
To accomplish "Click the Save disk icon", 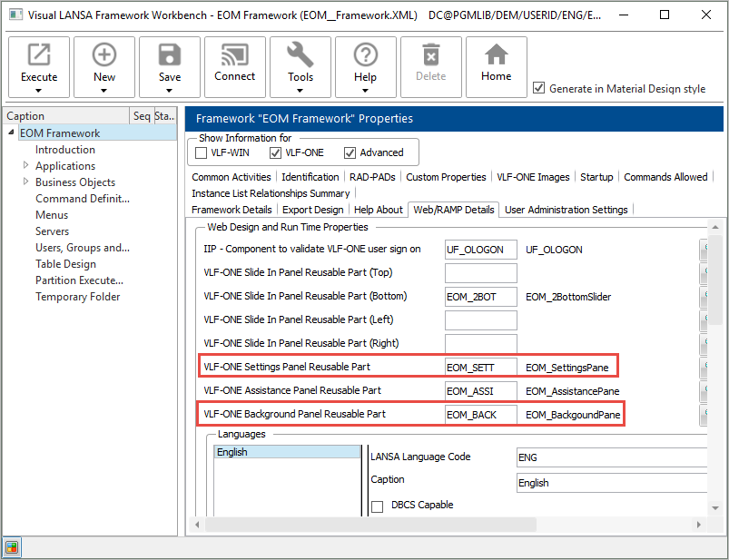I will 170,56.
